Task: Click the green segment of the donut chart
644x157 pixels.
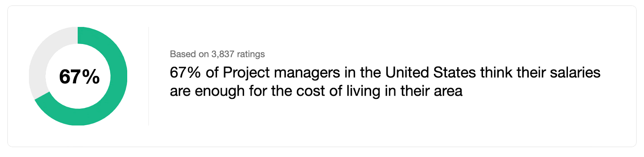Action: click(119, 77)
